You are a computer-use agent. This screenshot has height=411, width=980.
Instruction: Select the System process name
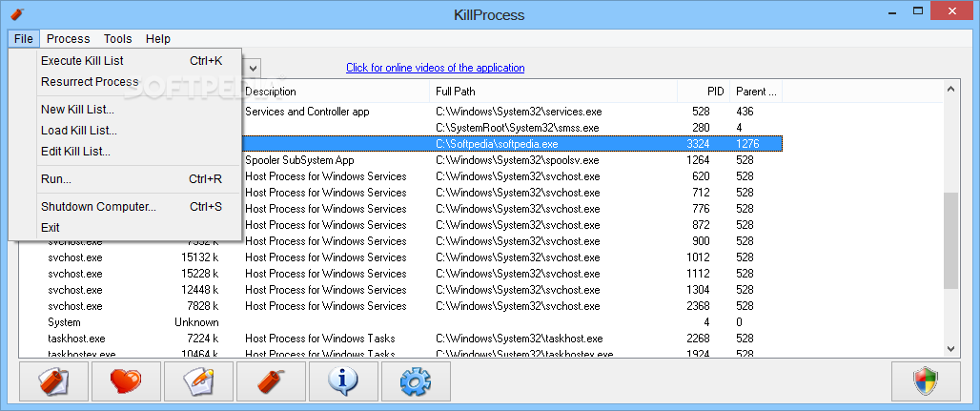(65, 323)
